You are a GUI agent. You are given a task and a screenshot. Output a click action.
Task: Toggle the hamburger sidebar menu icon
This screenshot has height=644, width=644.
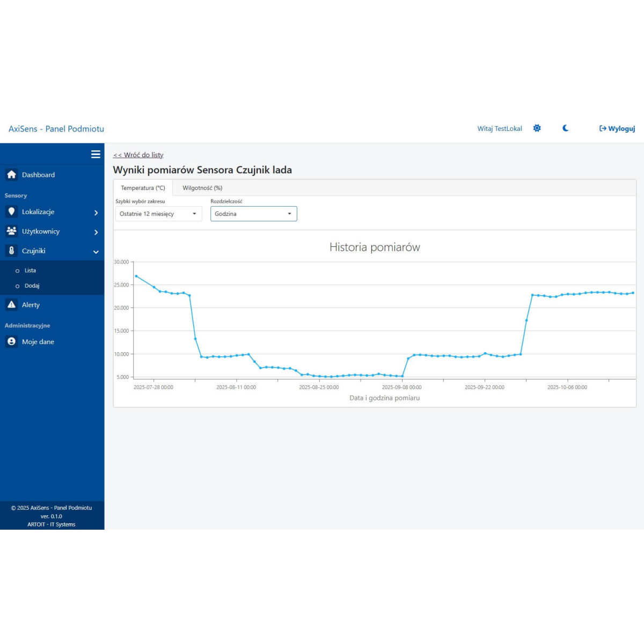(96, 155)
